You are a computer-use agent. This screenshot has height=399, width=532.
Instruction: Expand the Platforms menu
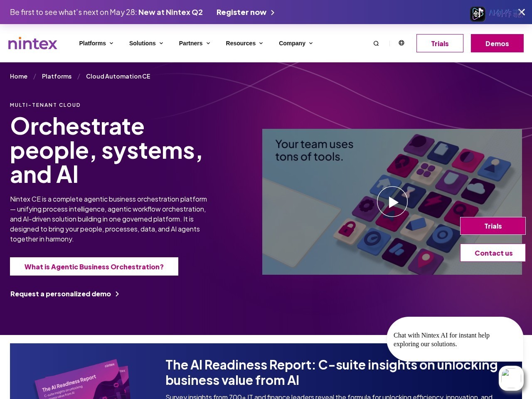(x=96, y=43)
